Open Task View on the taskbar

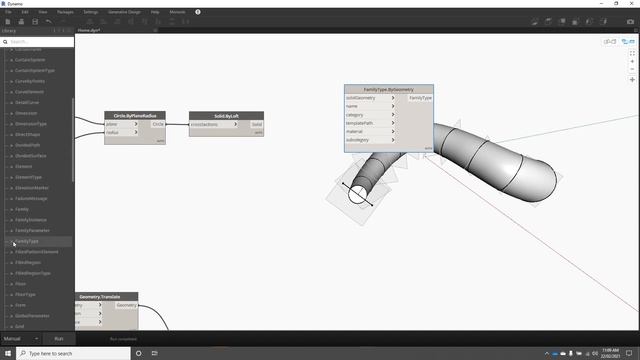(154, 353)
